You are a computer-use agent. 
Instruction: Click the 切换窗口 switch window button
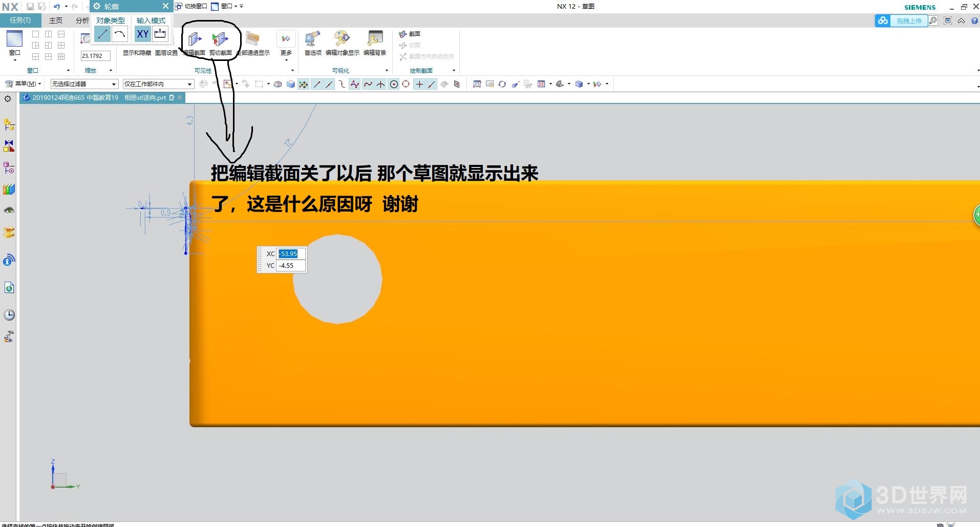(191, 6)
